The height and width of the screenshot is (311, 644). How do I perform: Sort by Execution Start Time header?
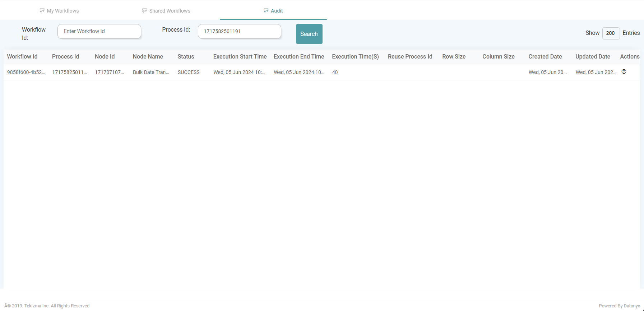coord(240,57)
